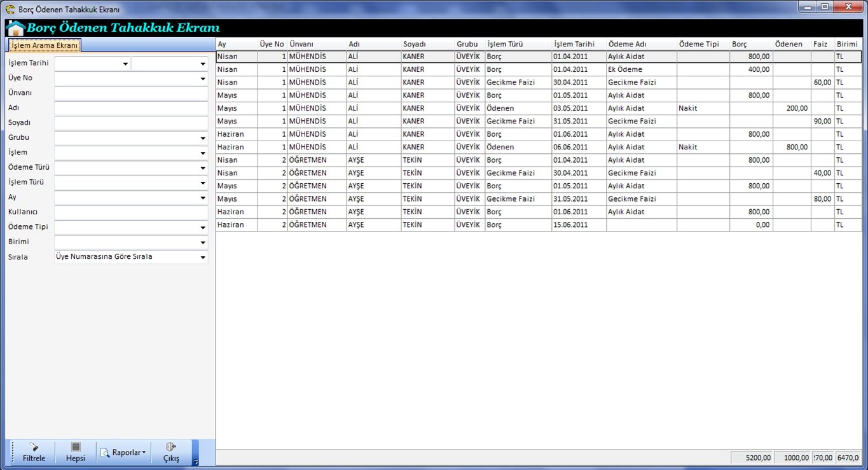
Task: Click the İşlem Türü column header
Action: 518,45
